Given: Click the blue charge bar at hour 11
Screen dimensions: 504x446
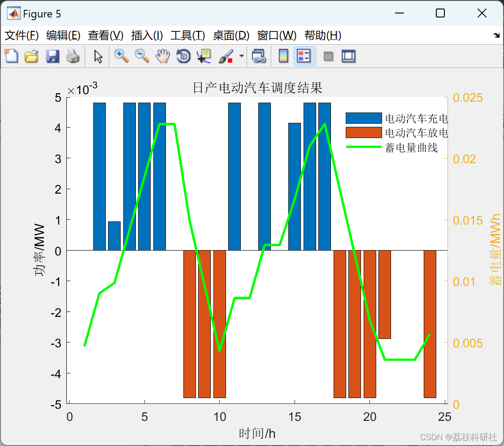Looking at the screenshot, I should point(235,177).
